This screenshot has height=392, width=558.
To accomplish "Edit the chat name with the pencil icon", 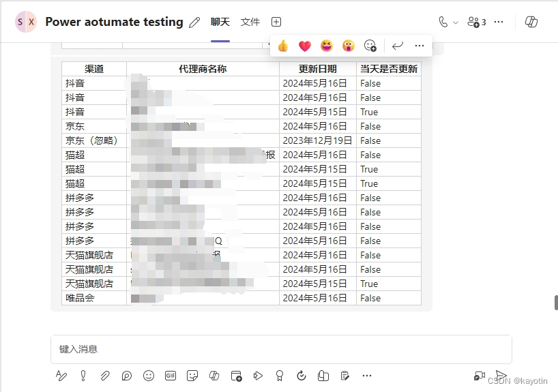I will 194,22.
